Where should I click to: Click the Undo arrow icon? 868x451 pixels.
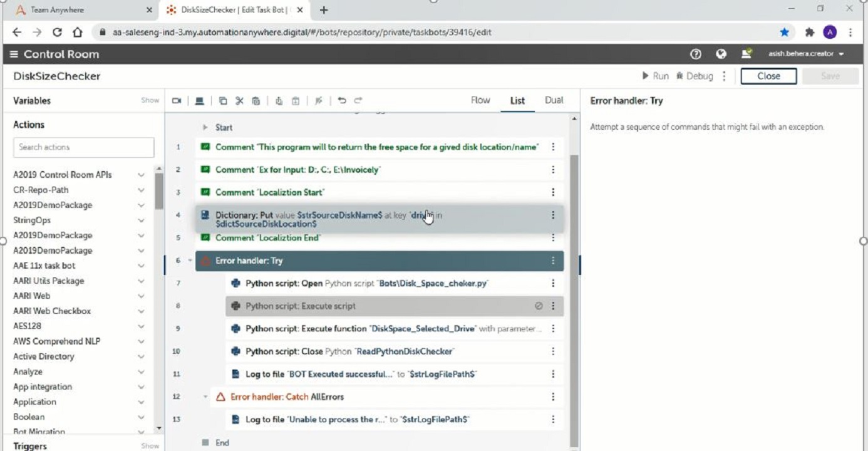click(342, 101)
